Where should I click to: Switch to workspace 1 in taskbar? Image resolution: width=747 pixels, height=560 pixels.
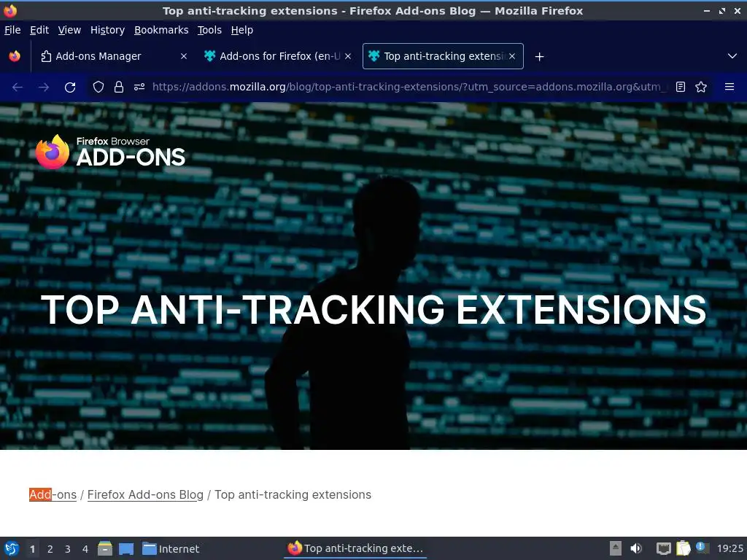[32, 549]
